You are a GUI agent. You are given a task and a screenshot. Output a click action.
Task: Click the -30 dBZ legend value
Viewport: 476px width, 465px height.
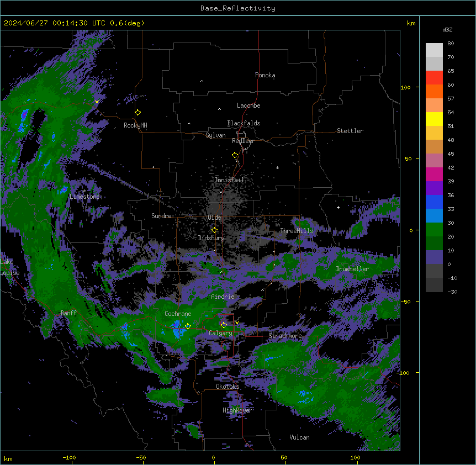pyautogui.click(x=452, y=292)
